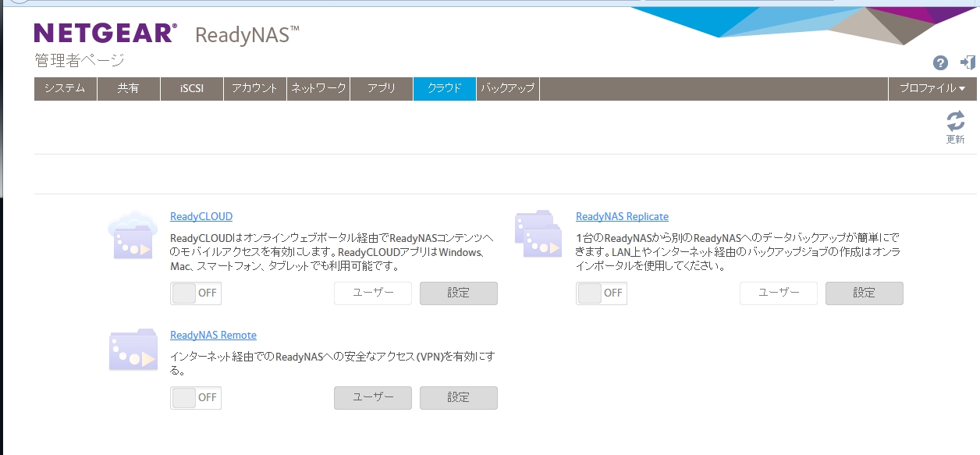Open the ReadyNAS Replicate link
980x455 pixels.
(622, 217)
